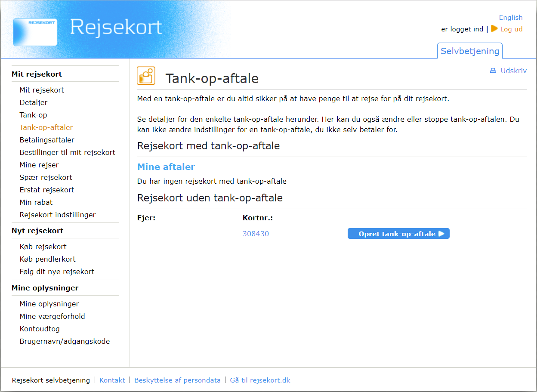Click the orange Tank-op-aftale page icon
Screen dimensions: 537x392
pos(146,76)
